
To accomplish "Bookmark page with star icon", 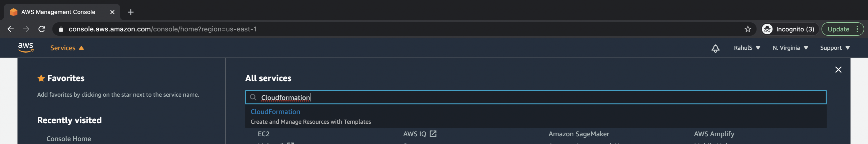I will [x=747, y=29].
